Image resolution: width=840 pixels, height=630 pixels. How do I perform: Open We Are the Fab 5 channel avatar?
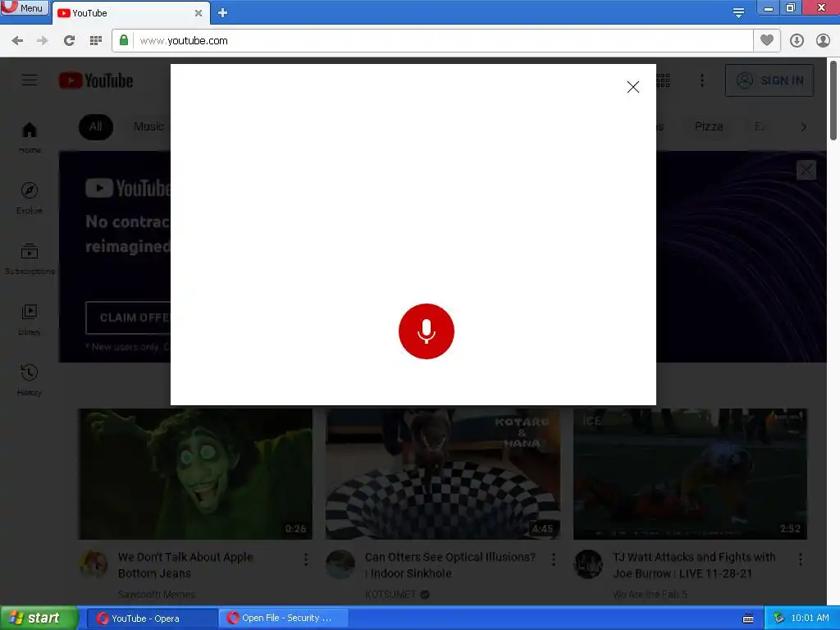coord(588,564)
